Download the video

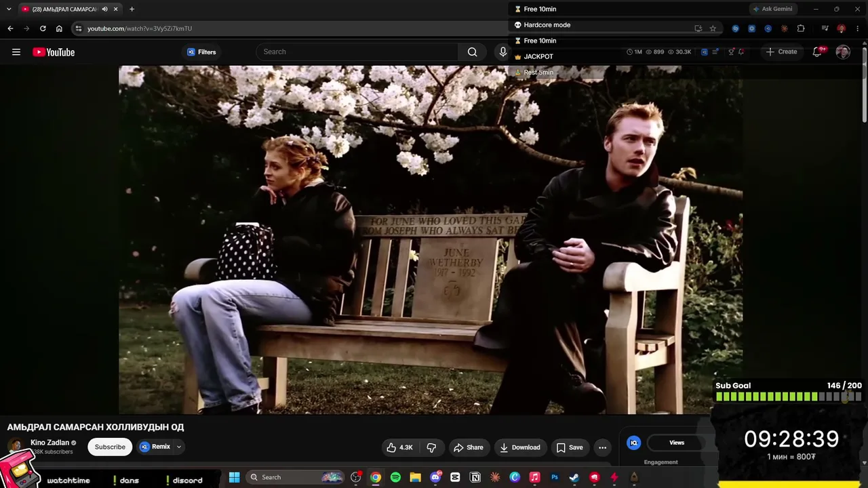tap(520, 447)
